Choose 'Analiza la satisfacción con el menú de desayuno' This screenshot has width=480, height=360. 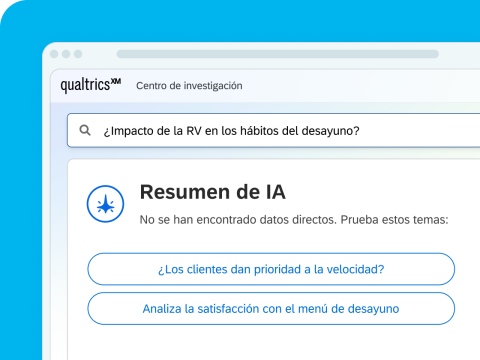point(271,309)
